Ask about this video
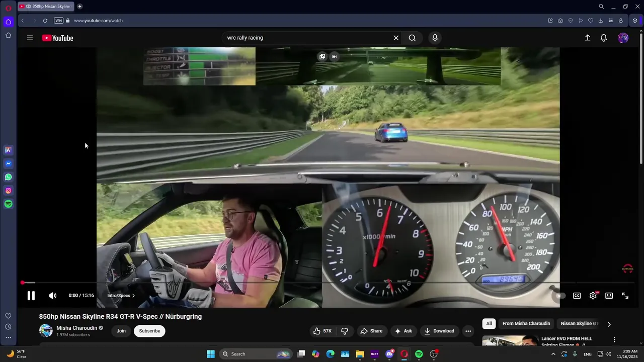This screenshot has width=644, height=362. 404,331
